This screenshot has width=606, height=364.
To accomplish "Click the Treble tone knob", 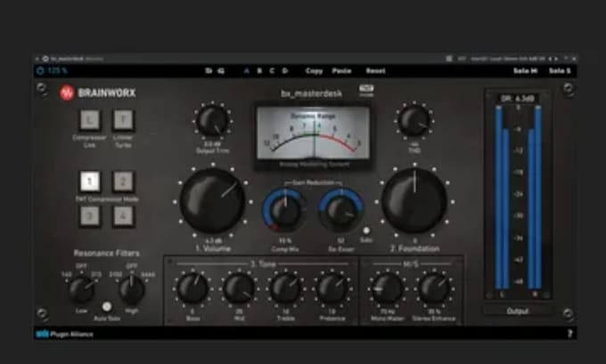I will point(285,288).
